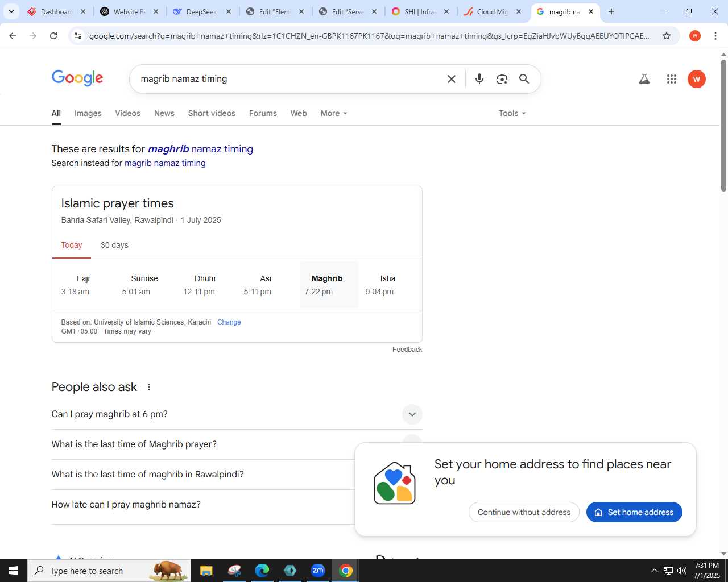Click Set home address button
Viewport: 728px width, 582px height.
[x=634, y=512]
